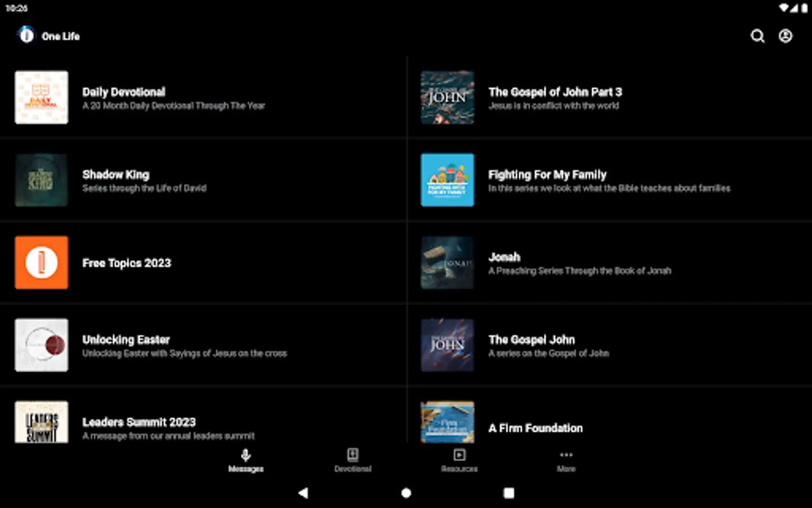This screenshot has height=508, width=812.
Task: Select the Jonah title
Action: pos(505,257)
